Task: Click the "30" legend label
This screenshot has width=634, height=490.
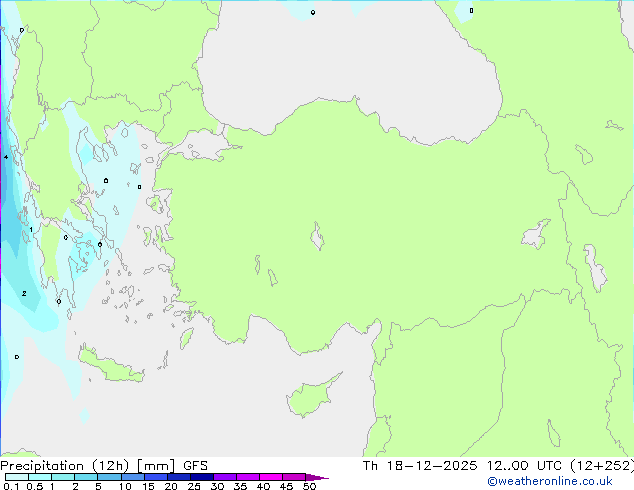Action: coord(217,486)
